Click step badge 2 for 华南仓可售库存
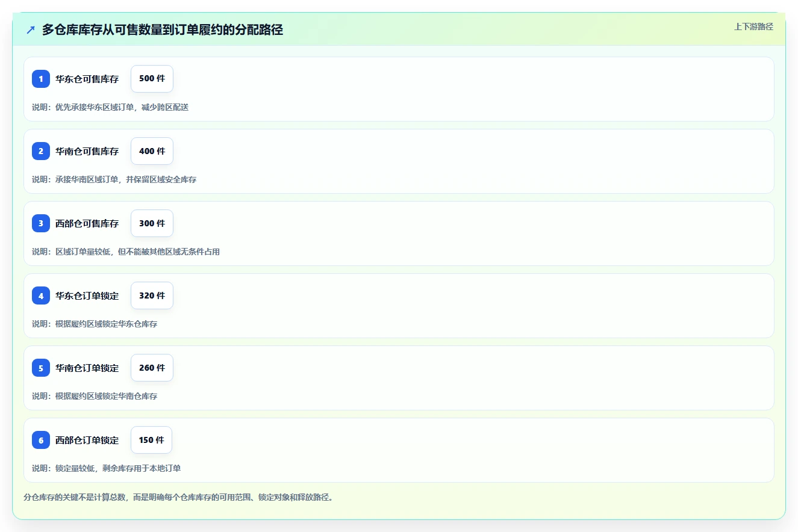This screenshot has width=798, height=532. (41, 151)
